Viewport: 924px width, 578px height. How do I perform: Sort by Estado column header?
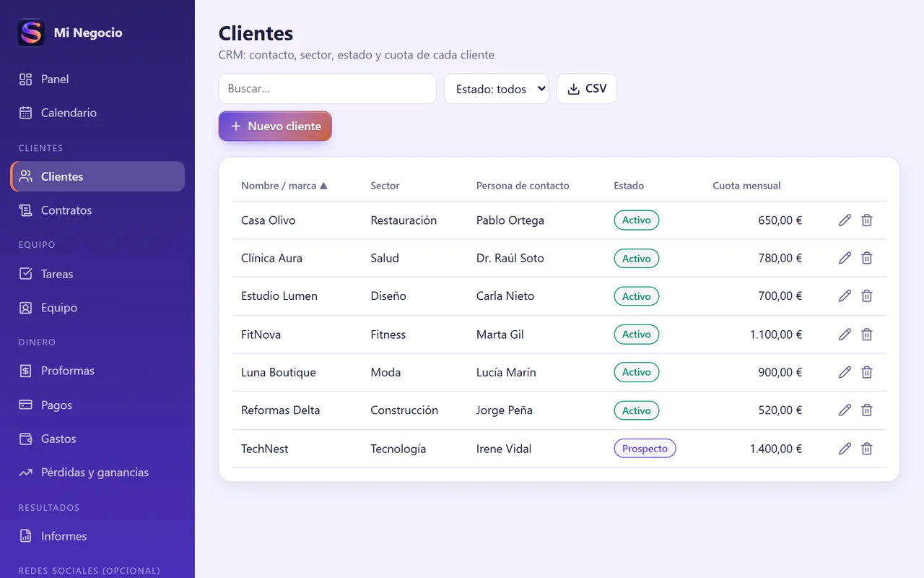point(629,186)
